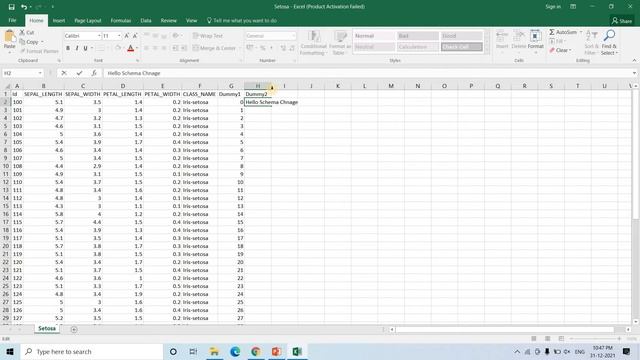The width and height of the screenshot is (640, 360).
Task: Switch to the Insert tab
Action: click(x=59, y=20)
